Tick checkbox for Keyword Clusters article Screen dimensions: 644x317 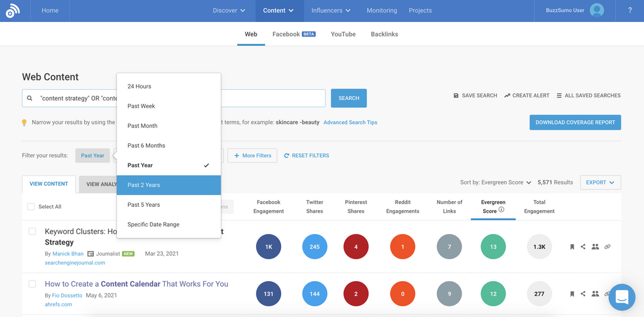[x=33, y=231]
